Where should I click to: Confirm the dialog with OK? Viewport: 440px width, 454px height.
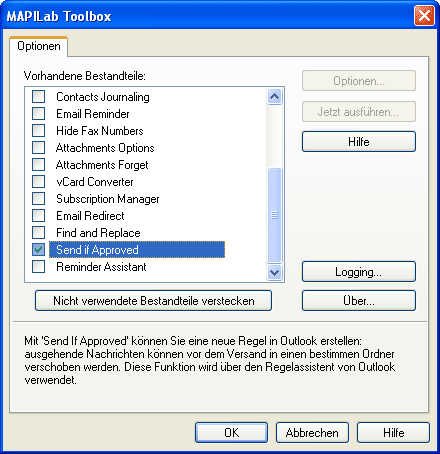(x=231, y=433)
